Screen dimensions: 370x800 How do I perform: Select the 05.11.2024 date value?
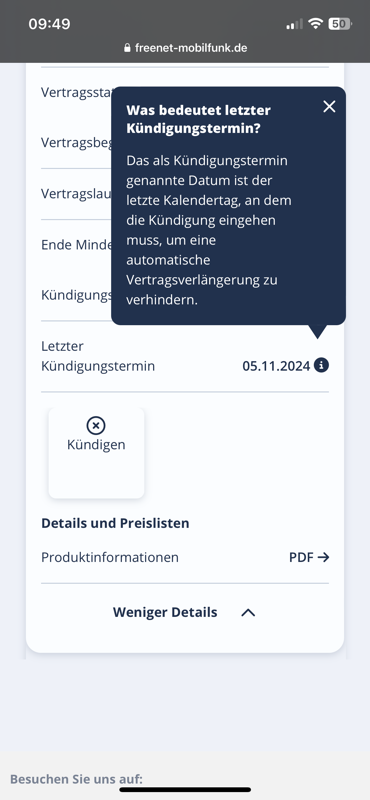pos(276,366)
